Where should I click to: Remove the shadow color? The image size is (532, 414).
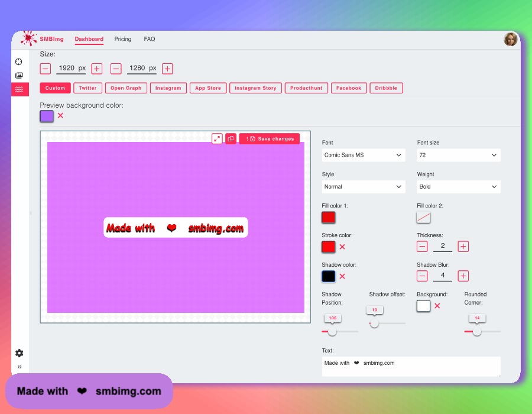pyautogui.click(x=342, y=276)
